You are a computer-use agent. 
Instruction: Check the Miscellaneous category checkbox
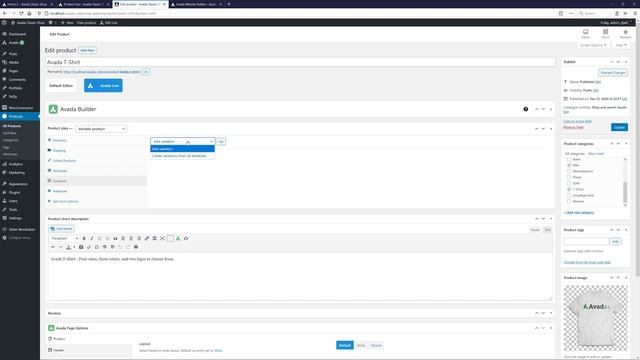click(569, 171)
